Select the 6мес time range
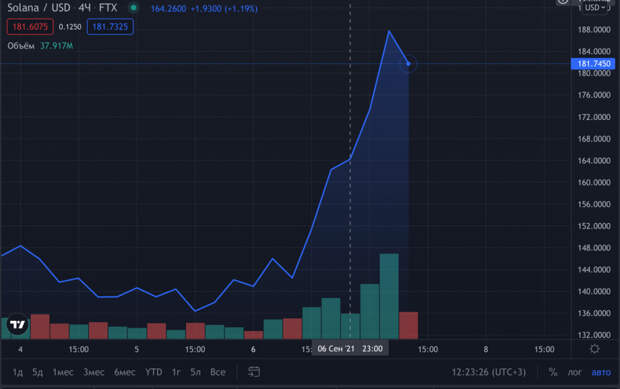The height and width of the screenshot is (389, 620). click(x=125, y=372)
